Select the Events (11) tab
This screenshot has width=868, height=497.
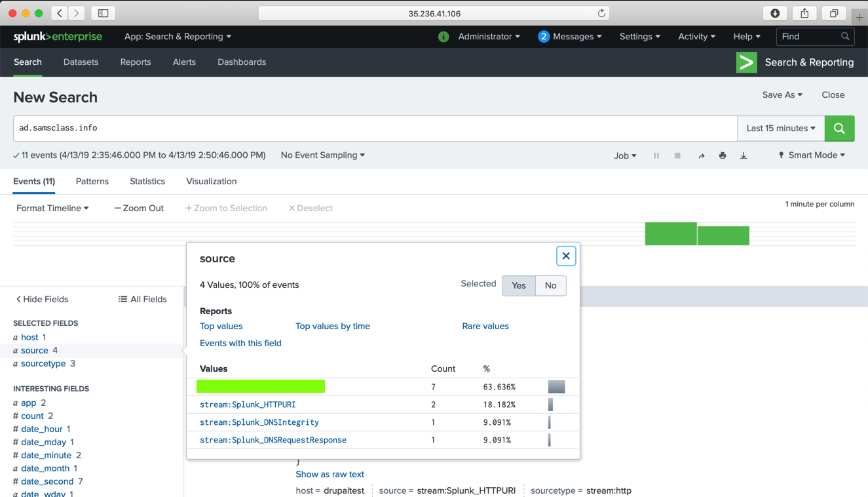point(34,182)
